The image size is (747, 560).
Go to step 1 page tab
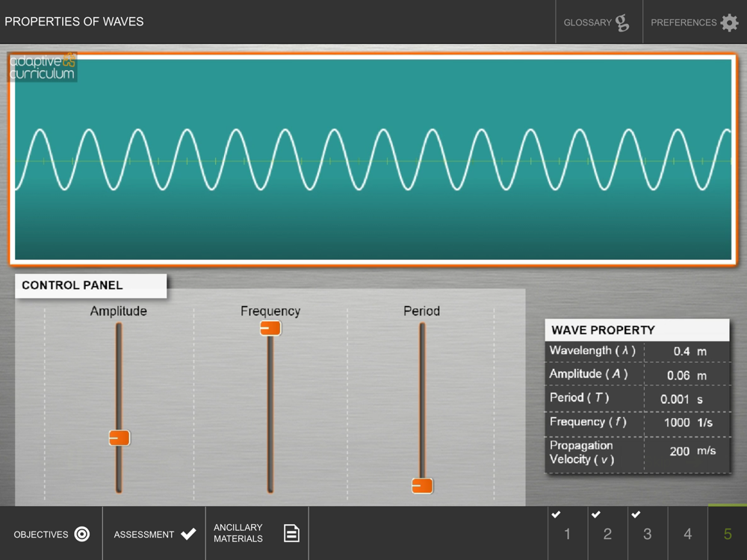[568, 534]
